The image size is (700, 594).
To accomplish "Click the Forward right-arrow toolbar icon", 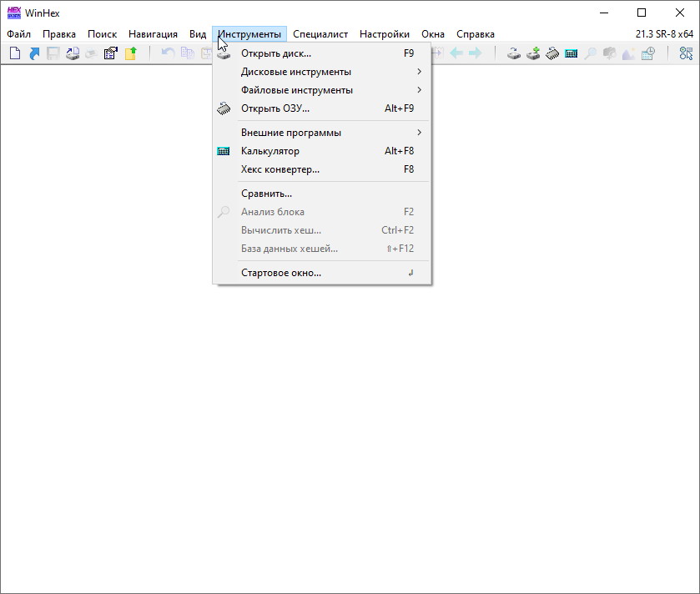I will 476,53.
